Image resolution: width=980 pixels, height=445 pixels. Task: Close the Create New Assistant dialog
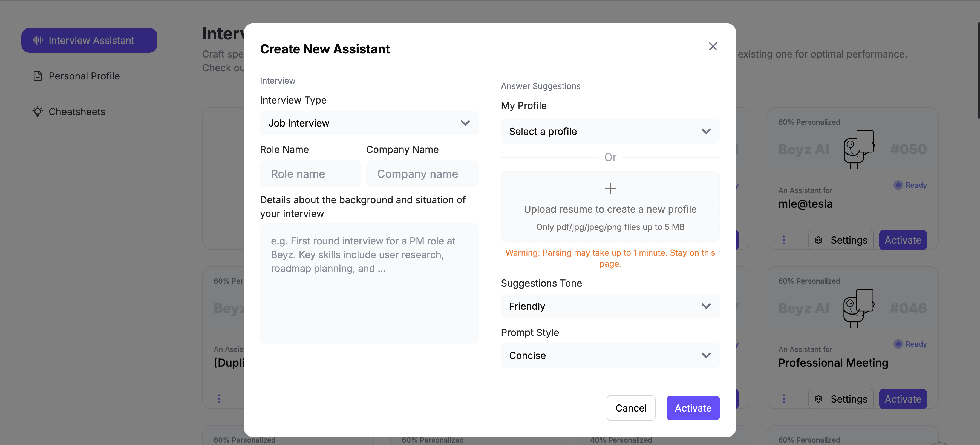pyautogui.click(x=713, y=46)
